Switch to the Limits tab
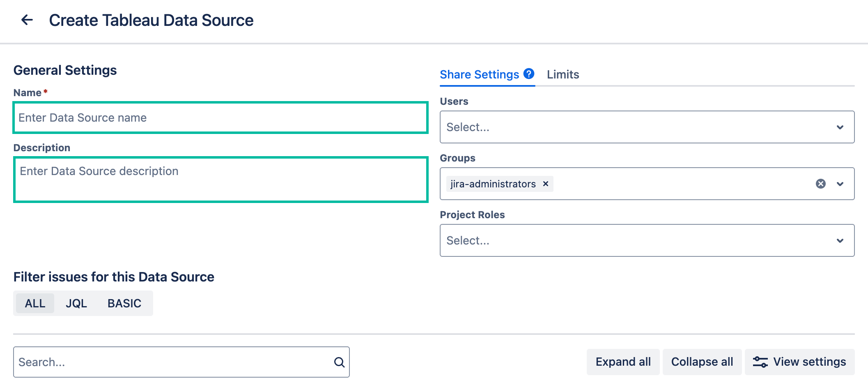The width and height of the screenshot is (868, 392). click(563, 74)
